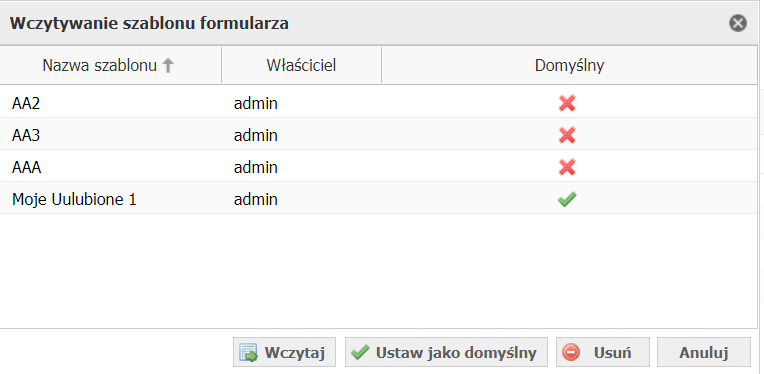Click admin owner cell in AAA row

256,167
